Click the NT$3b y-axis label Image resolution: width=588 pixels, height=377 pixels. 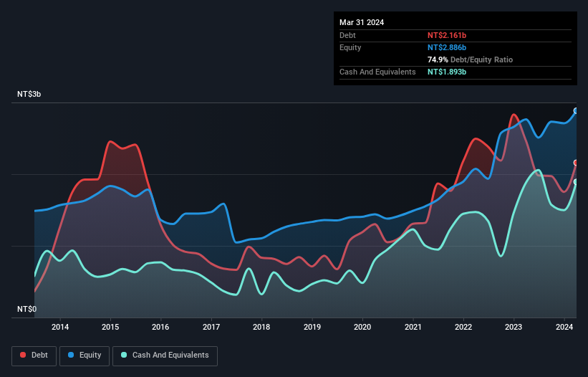(x=29, y=94)
